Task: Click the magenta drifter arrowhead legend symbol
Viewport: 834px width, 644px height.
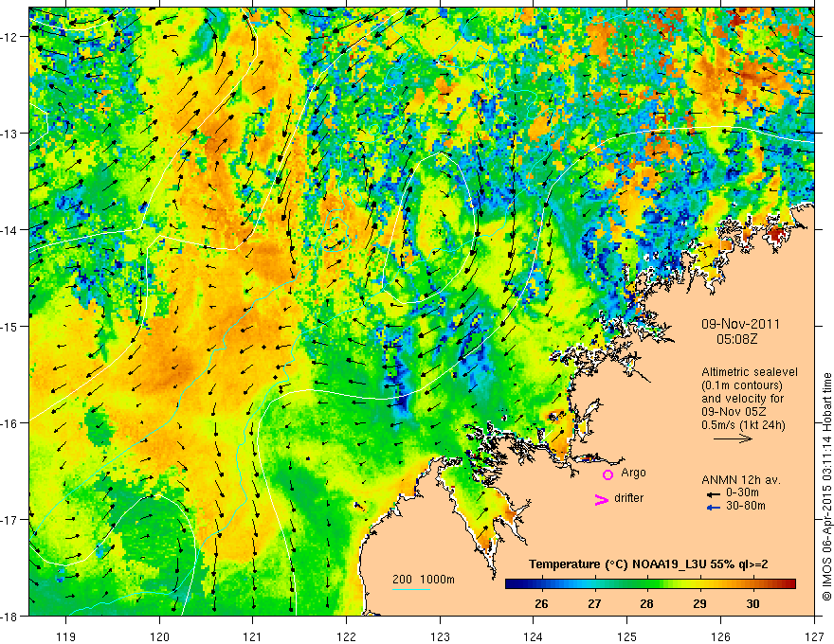Action: (601, 499)
